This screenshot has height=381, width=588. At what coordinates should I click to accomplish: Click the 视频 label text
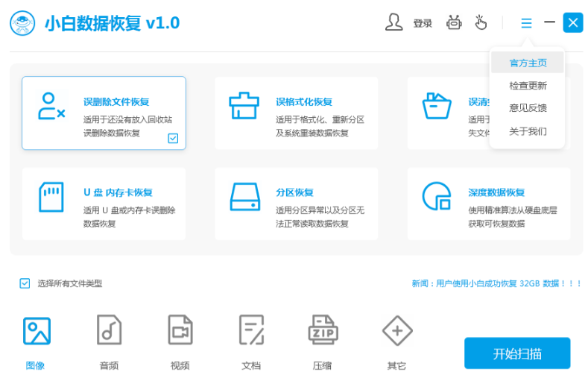tap(180, 365)
